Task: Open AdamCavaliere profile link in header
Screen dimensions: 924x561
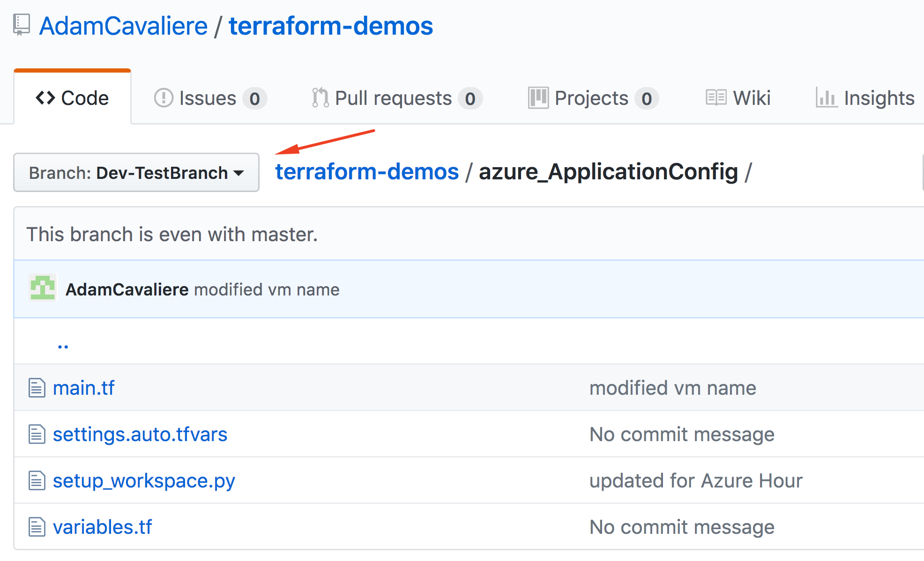Action: click(124, 26)
